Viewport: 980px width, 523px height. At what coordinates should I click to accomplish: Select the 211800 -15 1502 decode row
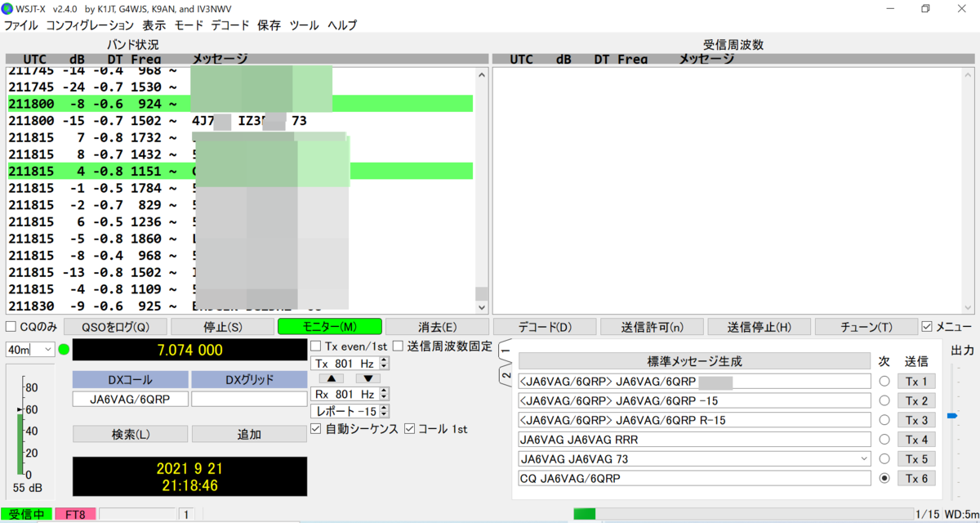240,120
